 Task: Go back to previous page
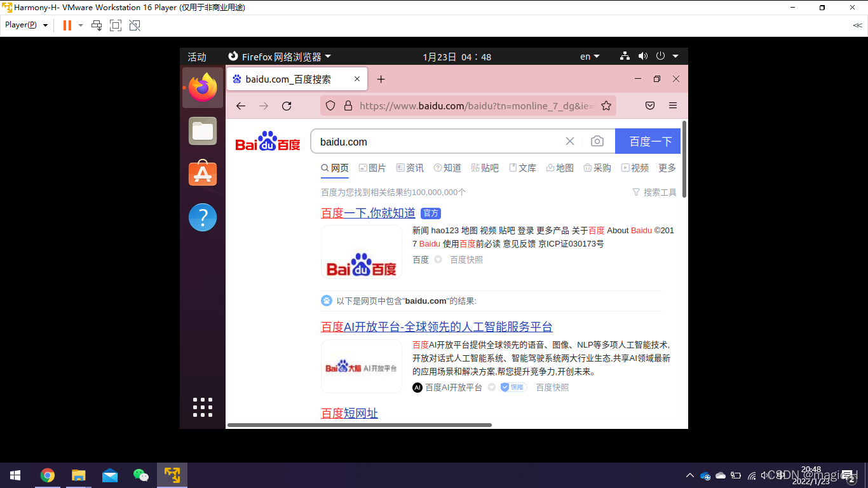241,106
